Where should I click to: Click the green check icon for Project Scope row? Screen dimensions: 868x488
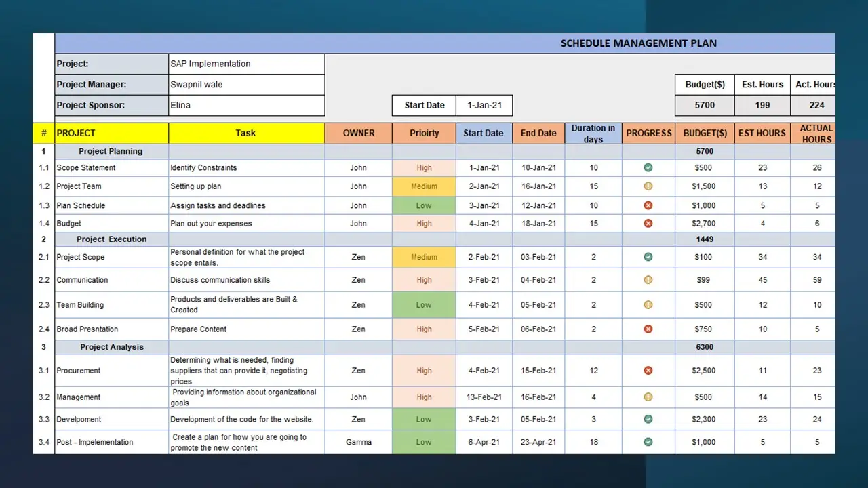coord(648,257)
